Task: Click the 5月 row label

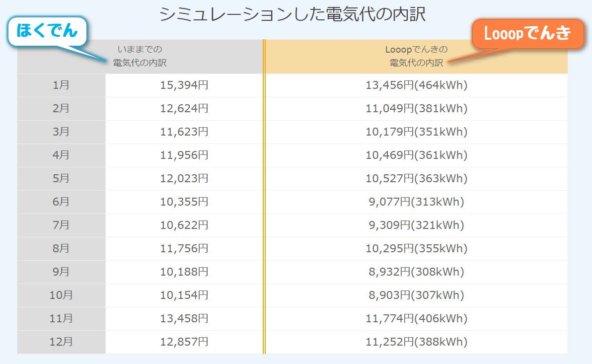Action: [61, 179]
